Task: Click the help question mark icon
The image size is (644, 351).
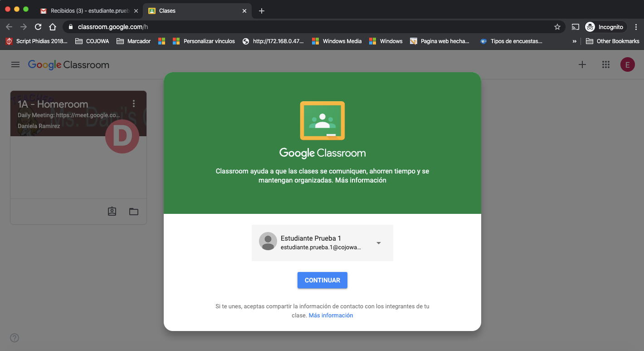Action: point(15,338)
